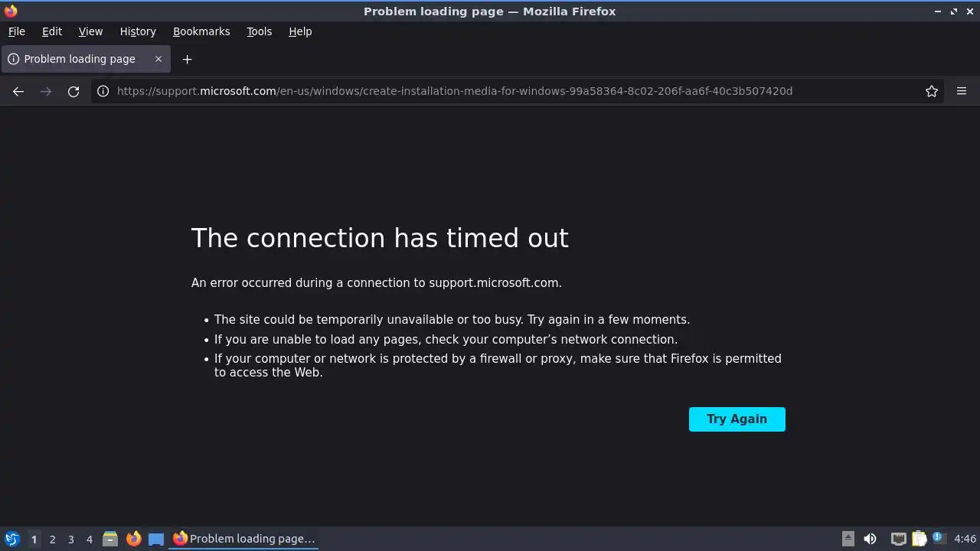The height and width of the screenshot is (551, 980).
Task: Select the Problem loading page tab
Action: click(x=84, y=59)
